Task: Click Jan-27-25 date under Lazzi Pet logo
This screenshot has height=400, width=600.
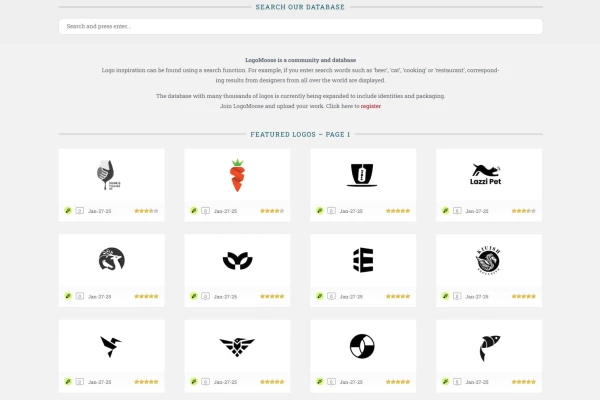Action: coord(477,211)
